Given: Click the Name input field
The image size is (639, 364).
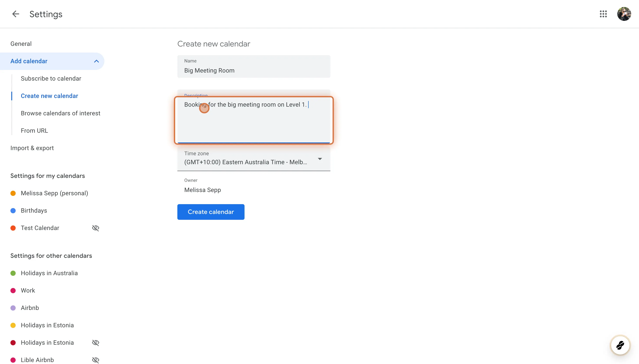Looking at the screenshot, I should (254, 66).
